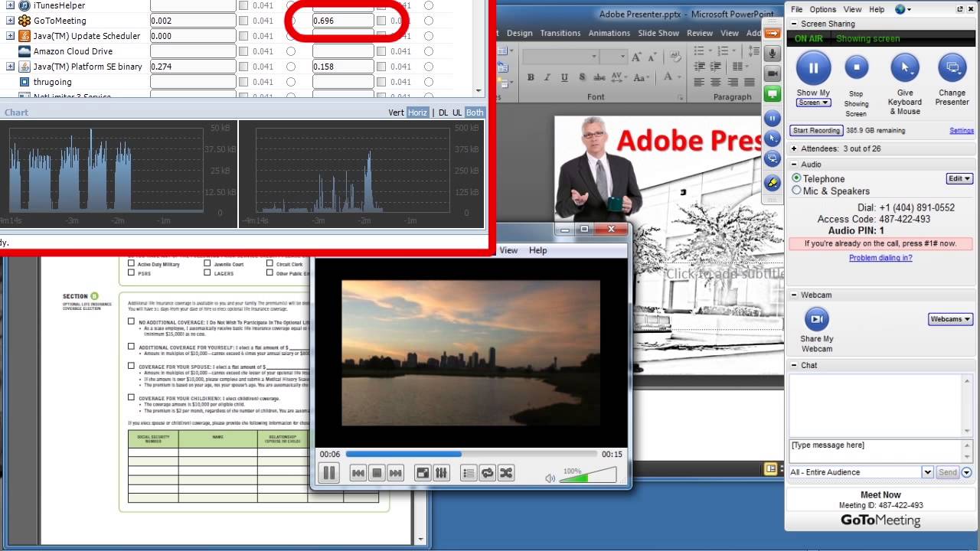Viewport: 980px width, 551px height.
Task: Show only UL in chart
Action: point(457,112)
